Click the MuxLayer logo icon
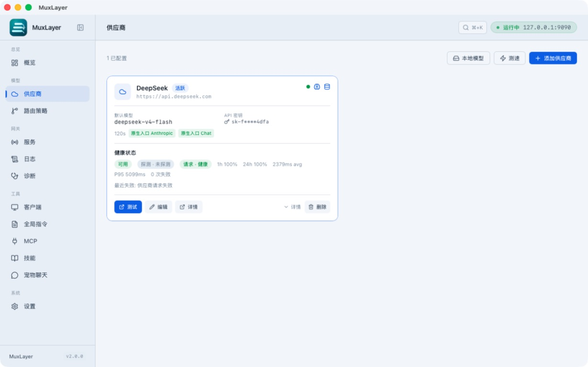This screenshot has width=588, height=367. coord(18,28)
